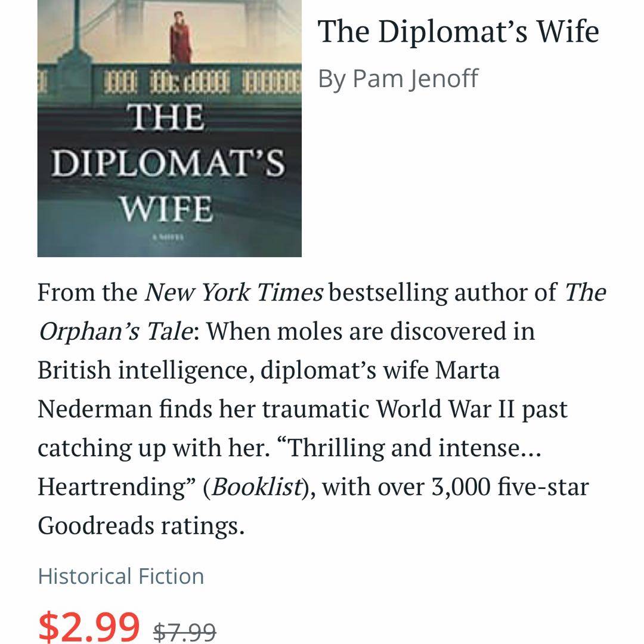Image resolution: width=644 pixels, height=644 pixels.
Task: Click the tiny 'A Novel' text on the cover
Action: point(169,237)
